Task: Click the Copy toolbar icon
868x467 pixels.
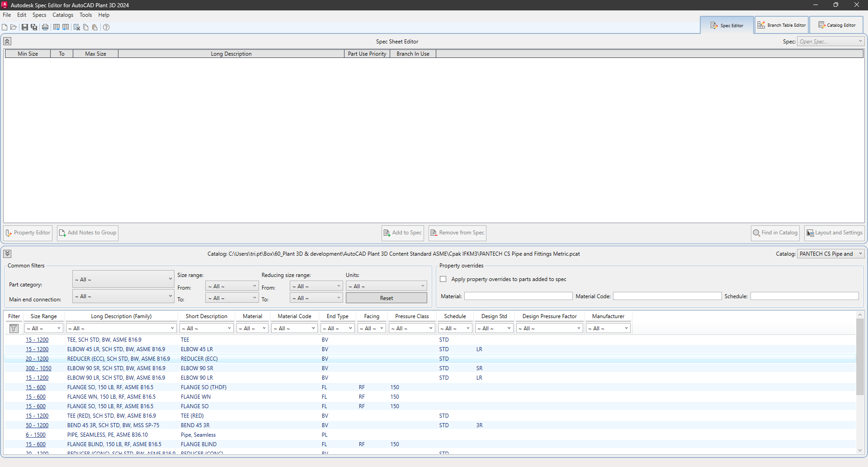Action: coord(86,27)
